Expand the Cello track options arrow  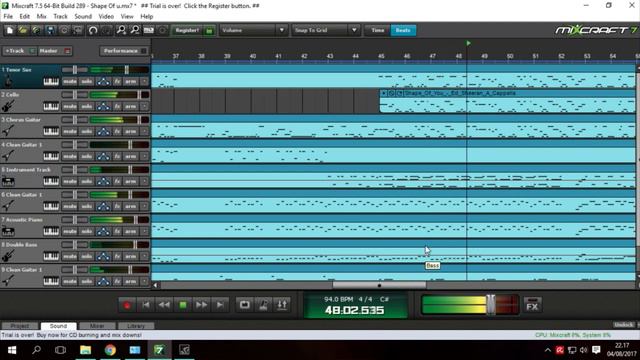tap(144, 107)
